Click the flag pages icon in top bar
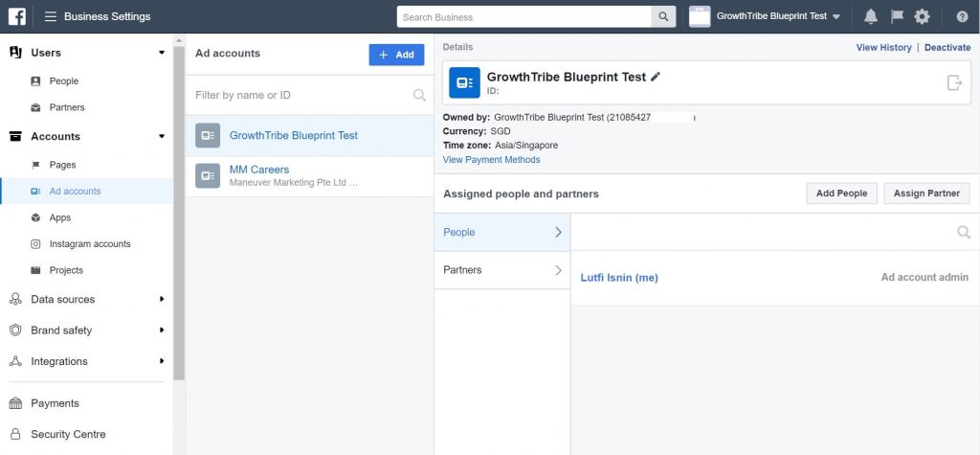This screenshot has height=455, width=980. 897,17
